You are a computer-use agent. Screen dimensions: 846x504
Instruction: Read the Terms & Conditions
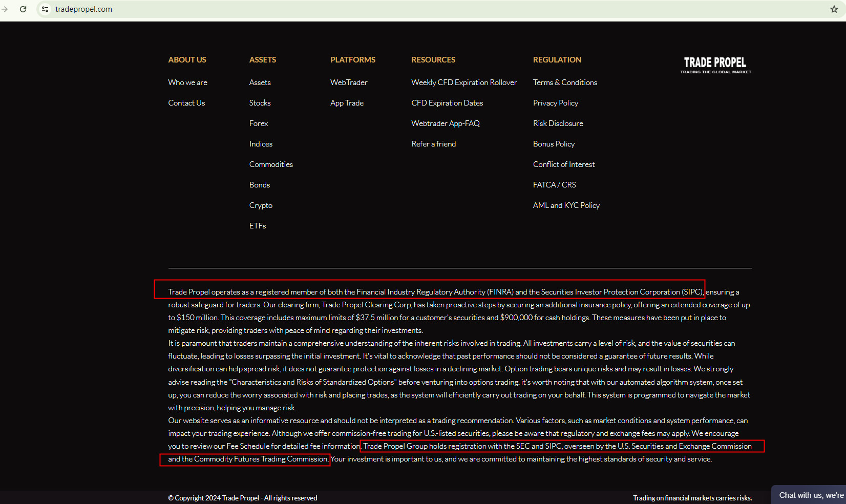click(565, 82)
